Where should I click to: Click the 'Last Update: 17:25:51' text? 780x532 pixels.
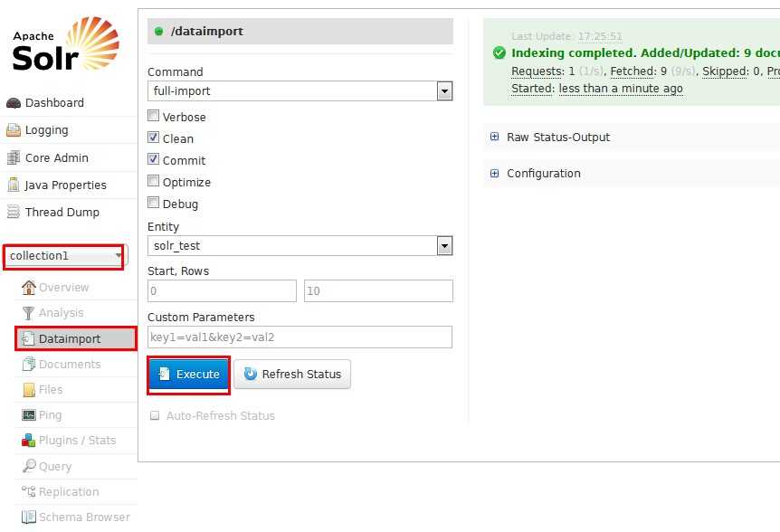coord(566,36)
